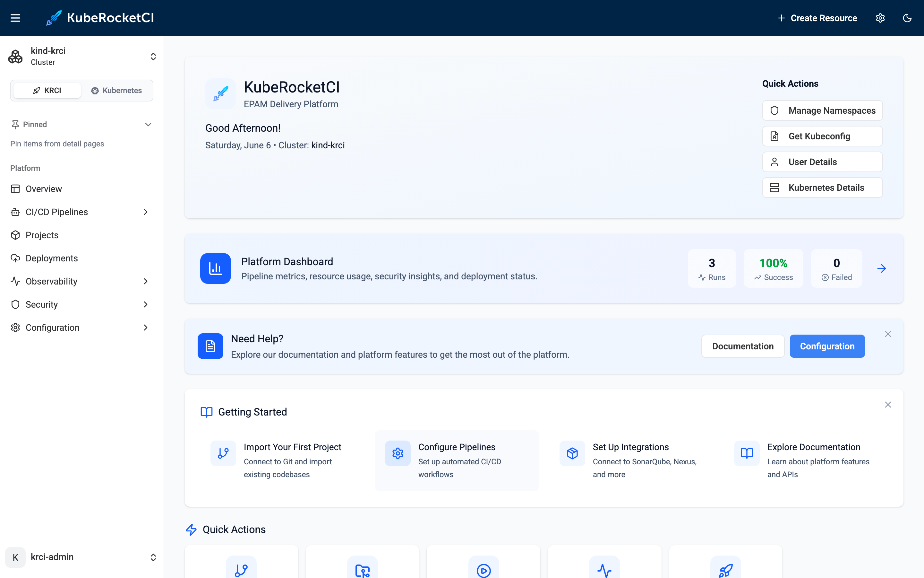Open Overview in sidebar

click(82, 189)
